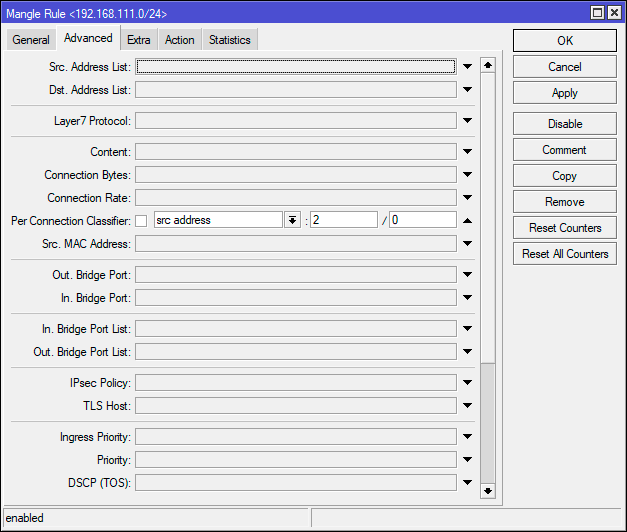Expand the Connection Rate field arrow
Viewport: 627px width, 532px height.
click(467, 198)
